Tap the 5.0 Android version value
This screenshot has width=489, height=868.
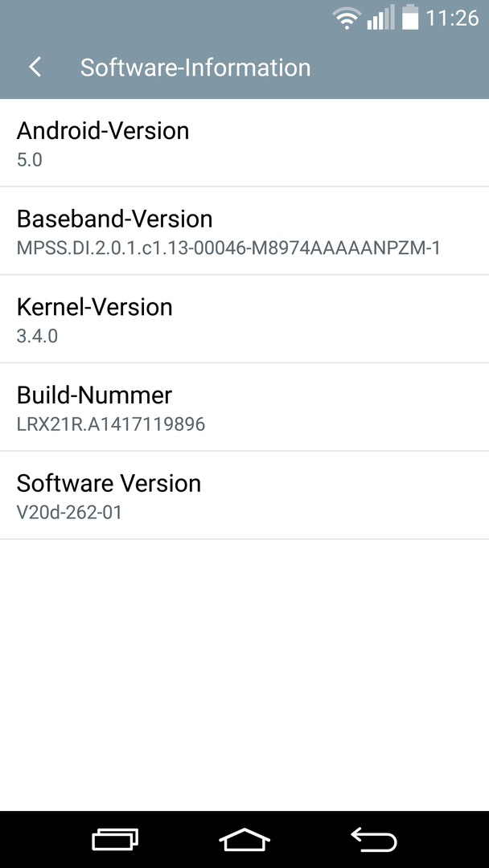[x=29, y=160]
